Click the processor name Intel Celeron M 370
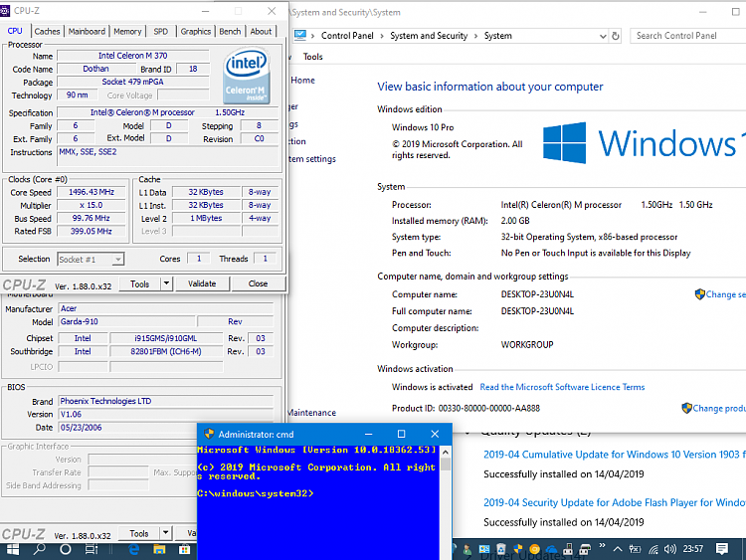Viewport: 746px width, 560px height. point(132,56)
